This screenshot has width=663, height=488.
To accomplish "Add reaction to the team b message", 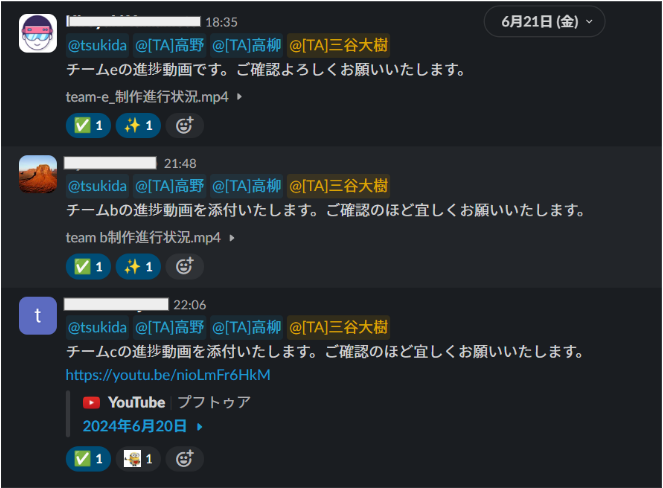I will (184, 266).
